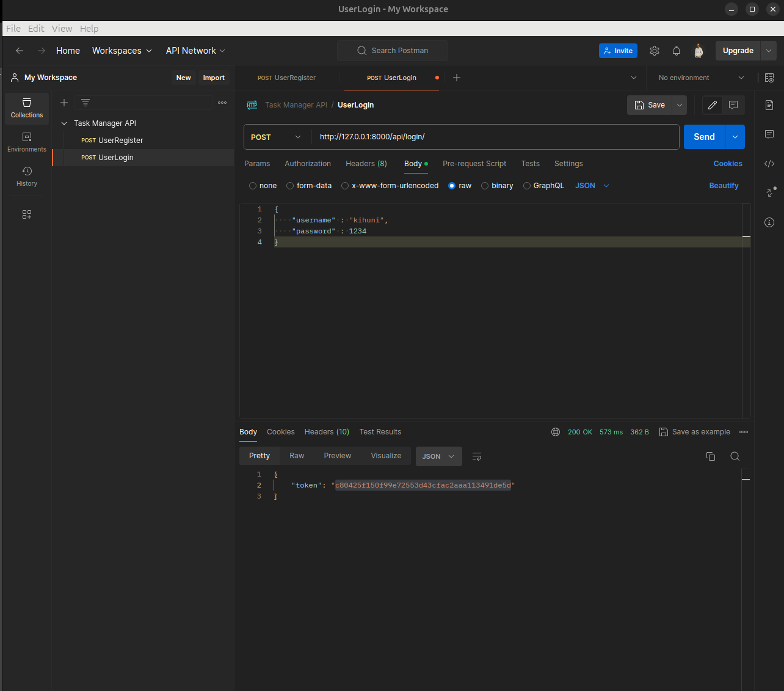Open the Edit menu
Screen dimensions: 784x691
tap(36, 29)
